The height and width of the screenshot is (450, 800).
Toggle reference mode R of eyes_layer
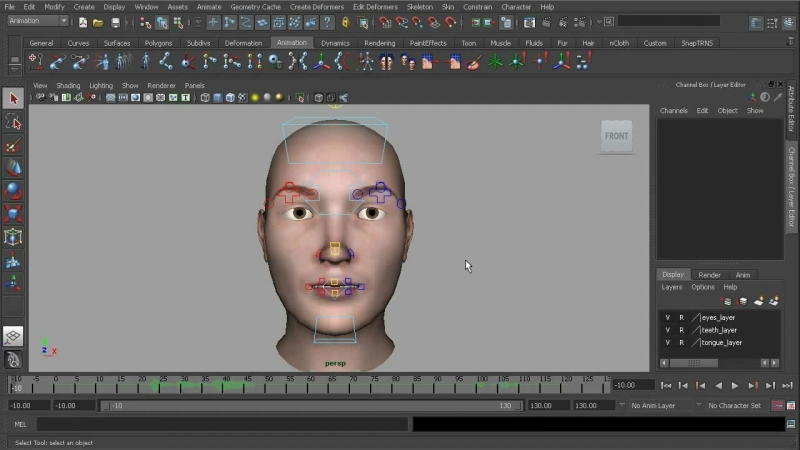681,317
